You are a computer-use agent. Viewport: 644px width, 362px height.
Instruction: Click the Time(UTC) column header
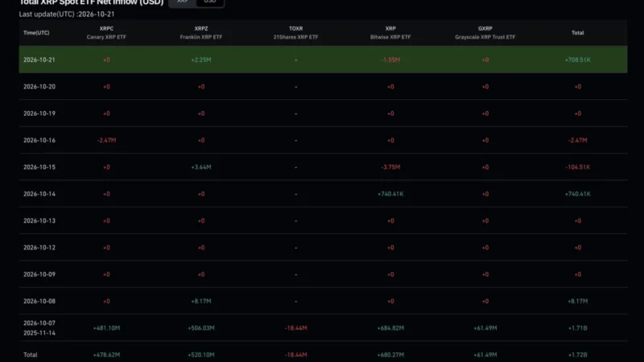(x=36, y=33)
